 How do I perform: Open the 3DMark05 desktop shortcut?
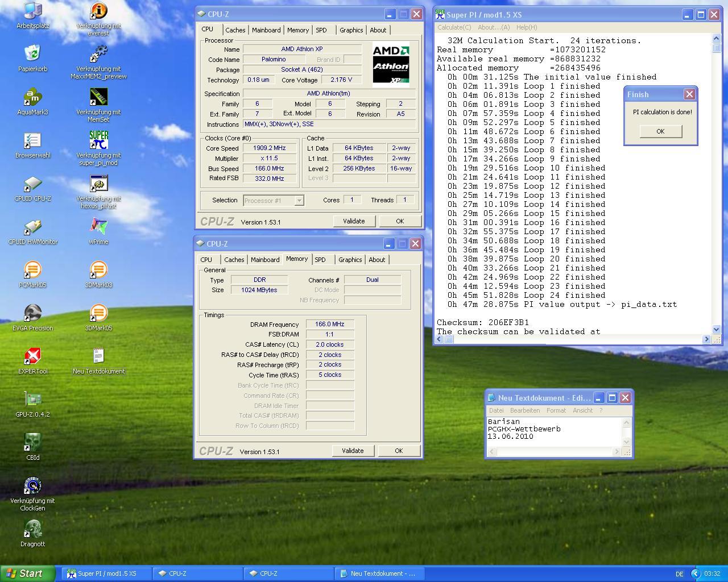(99, 317)
